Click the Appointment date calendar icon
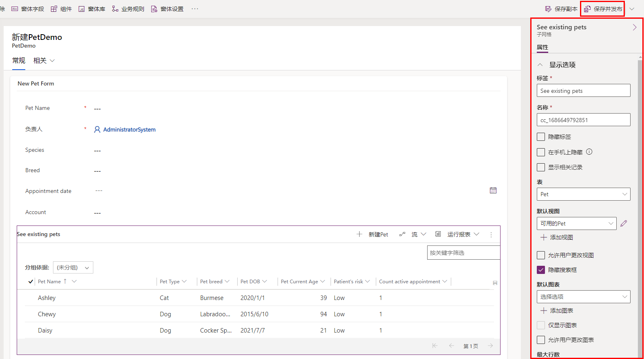Viewport: 644px width, 359px height. (x=493, y=190)
